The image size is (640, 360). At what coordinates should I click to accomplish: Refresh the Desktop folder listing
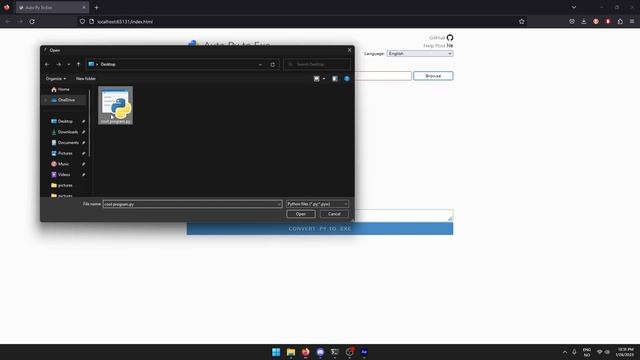tap(273, 64)
